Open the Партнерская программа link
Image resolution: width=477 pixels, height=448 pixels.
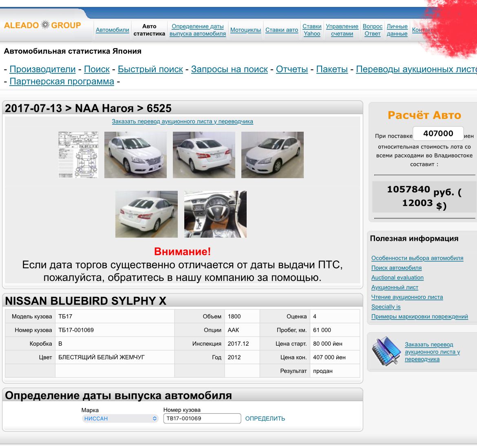[62, 82]
